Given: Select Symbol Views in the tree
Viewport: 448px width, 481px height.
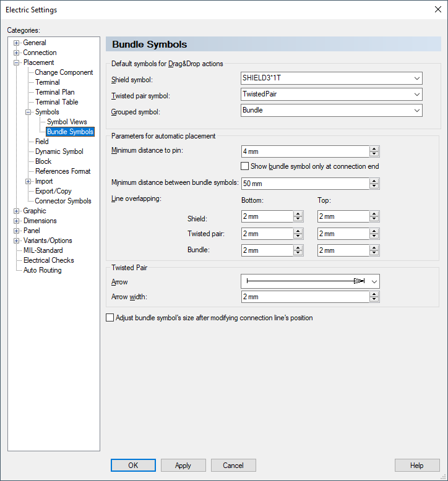Looking at the screenshot, I should pos(67,122).
